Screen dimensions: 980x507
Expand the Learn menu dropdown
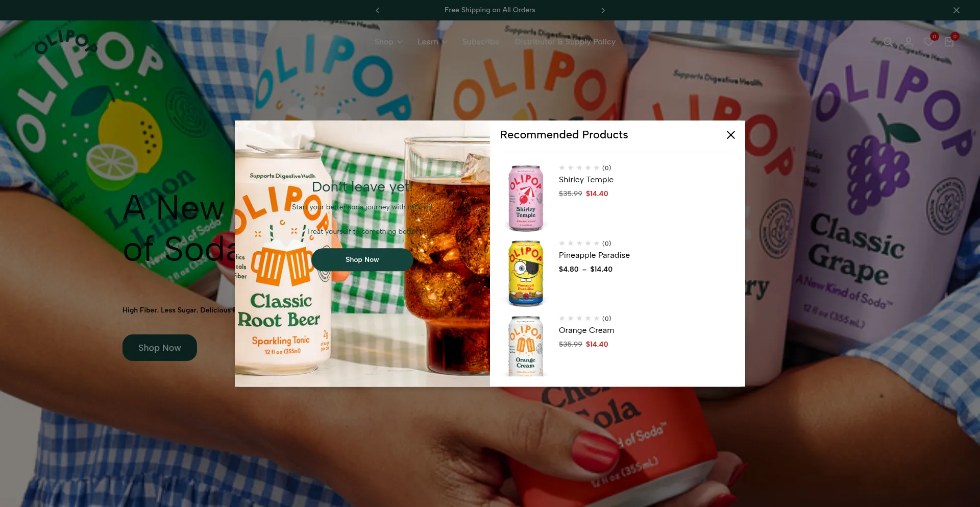tap(432, 42)
